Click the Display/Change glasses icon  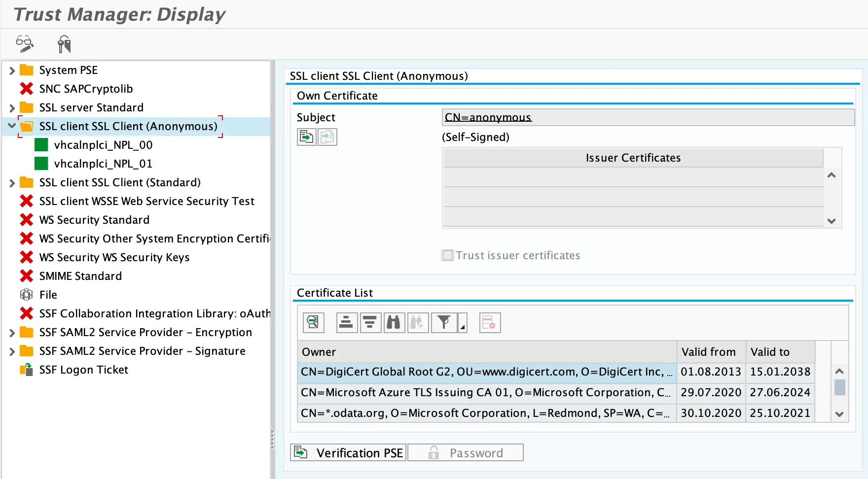click(x=24, y=43)
